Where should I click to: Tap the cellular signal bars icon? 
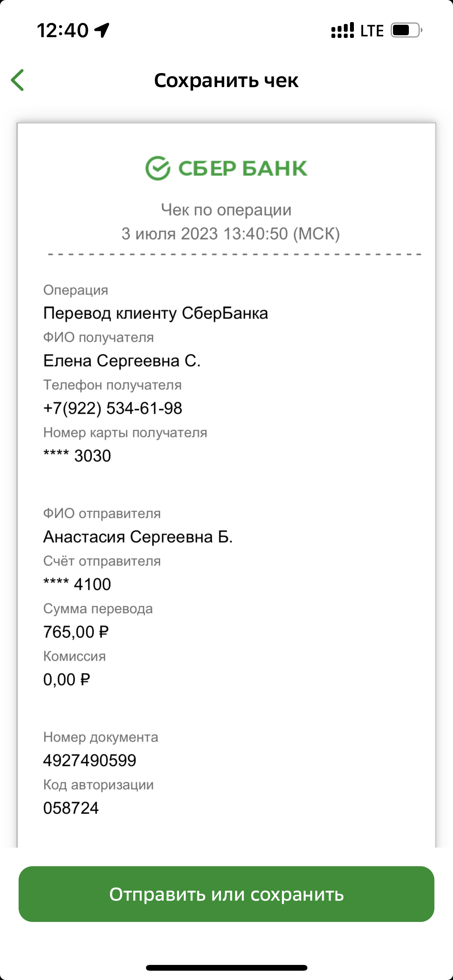click(x=342, y=30)
